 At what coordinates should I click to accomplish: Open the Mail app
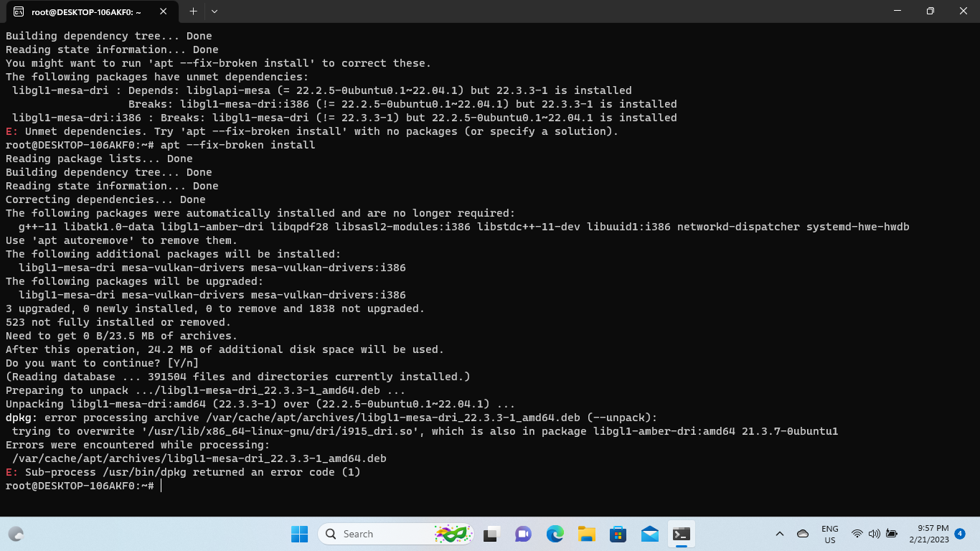tap(649, 534)
